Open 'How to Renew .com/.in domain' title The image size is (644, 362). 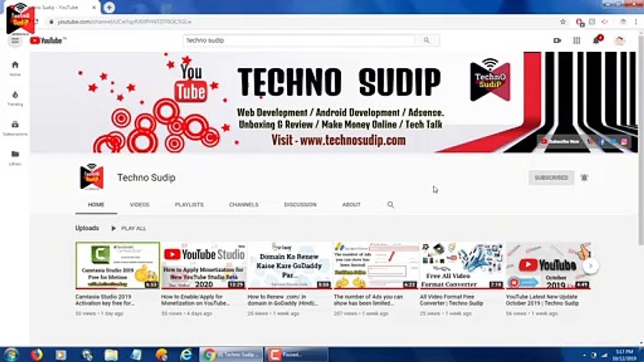[x=283, y=300]
